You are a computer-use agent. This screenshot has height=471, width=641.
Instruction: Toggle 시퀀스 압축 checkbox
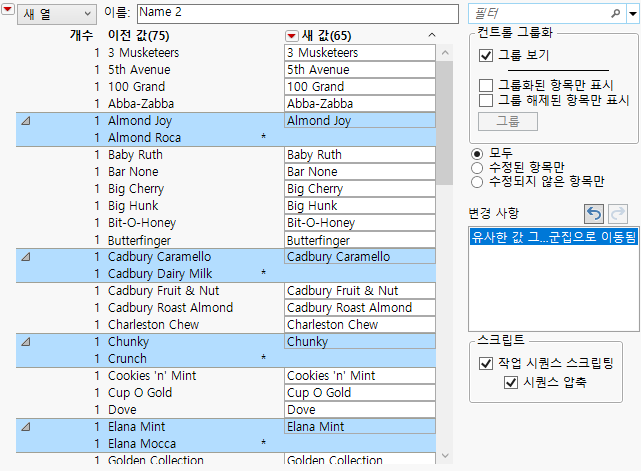point(511,382)
